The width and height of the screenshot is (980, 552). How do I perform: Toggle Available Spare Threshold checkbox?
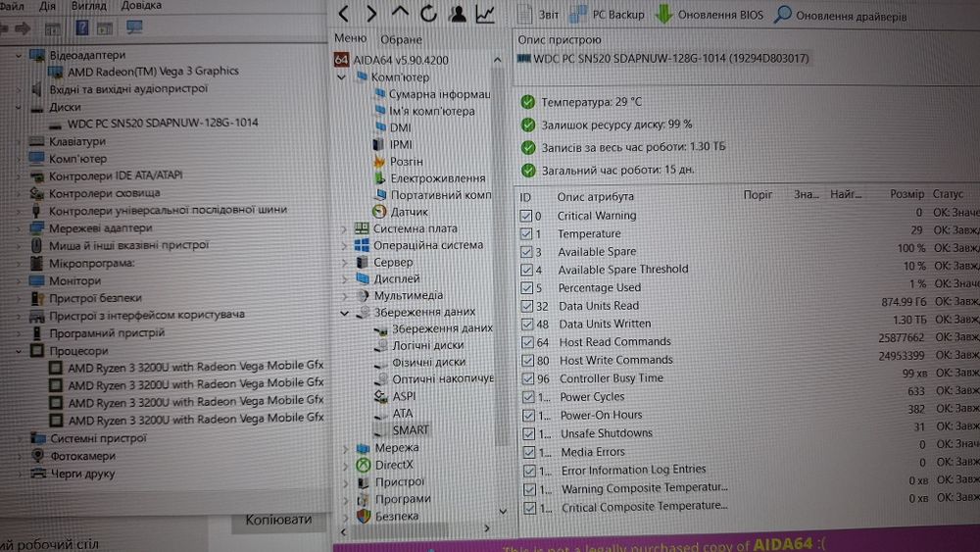(x=526, y=270)
